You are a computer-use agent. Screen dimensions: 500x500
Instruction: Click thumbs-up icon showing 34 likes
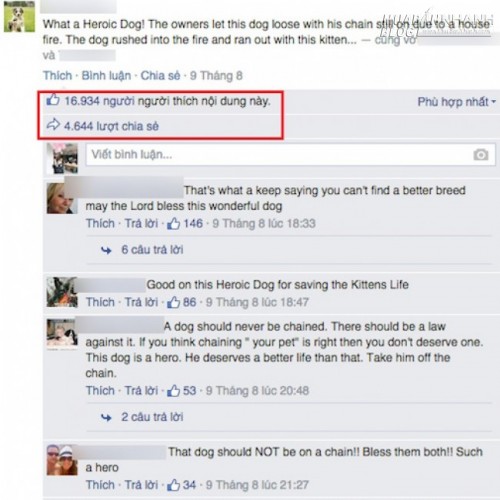click(173, 485)
